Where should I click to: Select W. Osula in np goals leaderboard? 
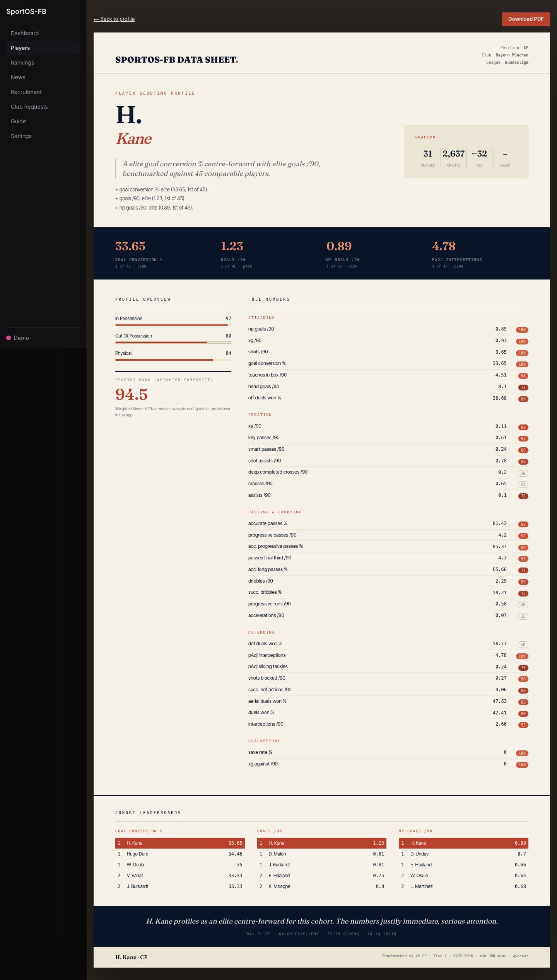coord(463,876)
